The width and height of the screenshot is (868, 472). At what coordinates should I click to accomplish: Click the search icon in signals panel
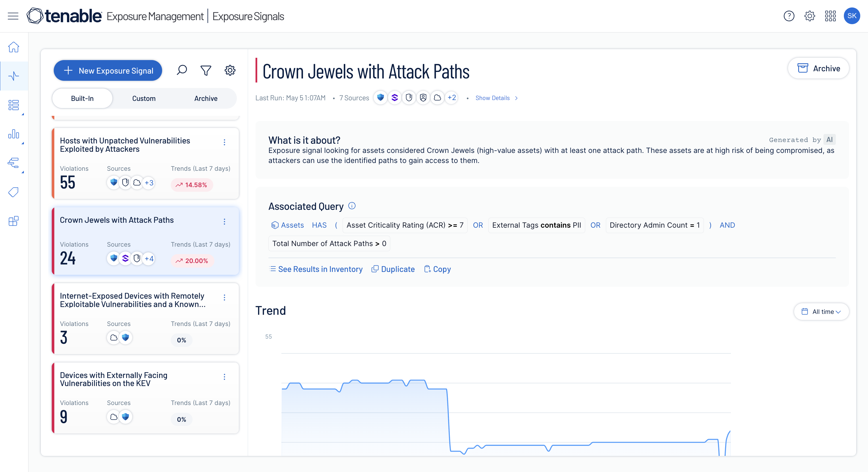coord(182,70)
